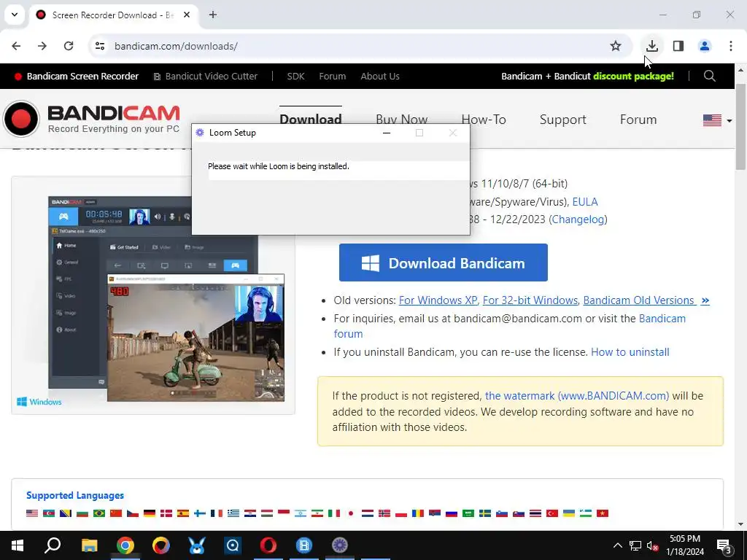Open File Explorer from taskbar

point(89,545)
